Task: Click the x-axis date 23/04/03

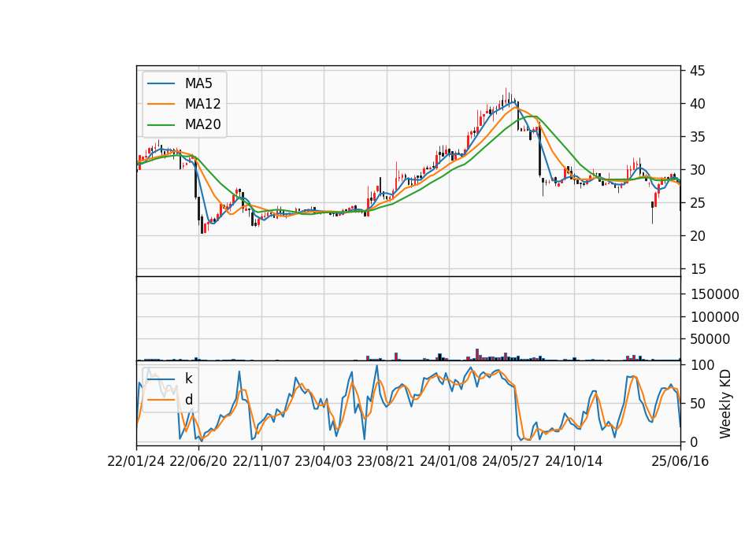Action: point(324,461)
